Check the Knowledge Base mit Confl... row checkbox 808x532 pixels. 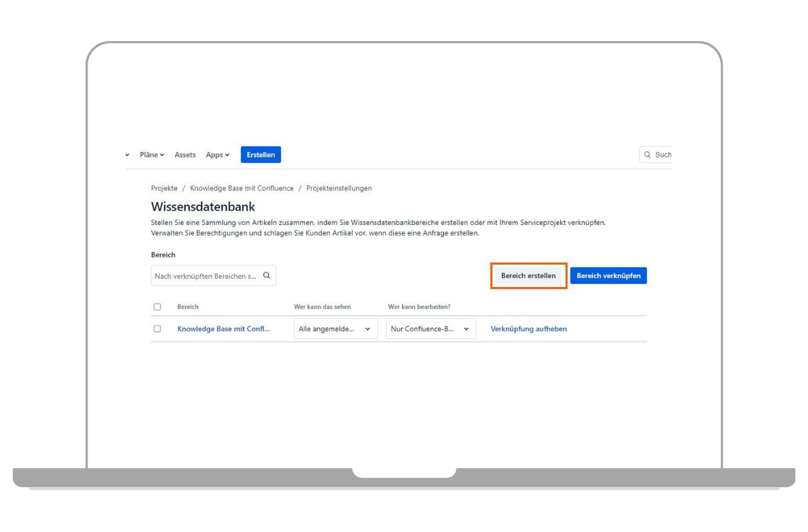coord(158,329)
